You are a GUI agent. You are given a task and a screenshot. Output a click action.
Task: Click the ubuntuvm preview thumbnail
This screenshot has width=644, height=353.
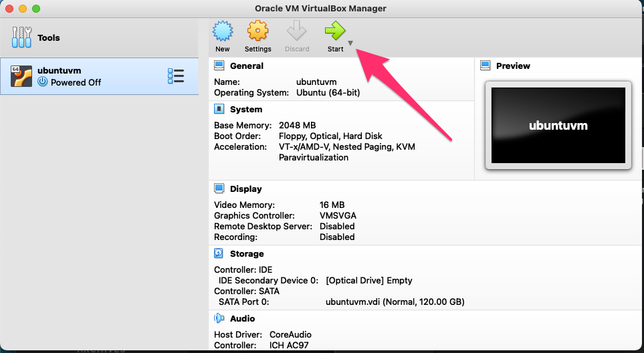(x=558, y=126)
